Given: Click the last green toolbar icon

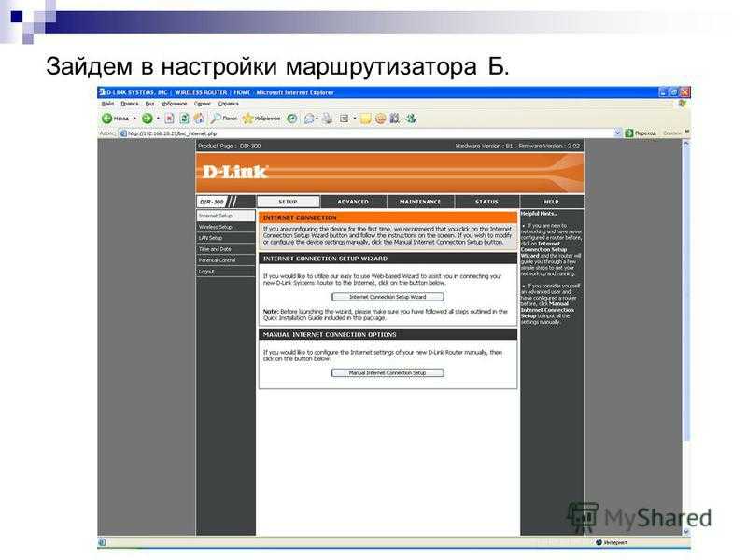Looking at the screenshot, I should pyautogui.click(x=411, y=119).
